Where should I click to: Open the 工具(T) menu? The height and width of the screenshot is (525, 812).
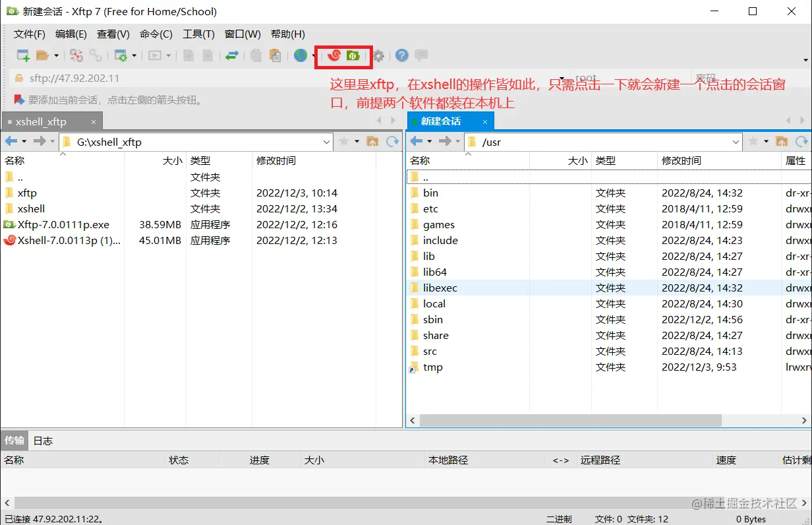pyautogui.click(x=198, y=34)
